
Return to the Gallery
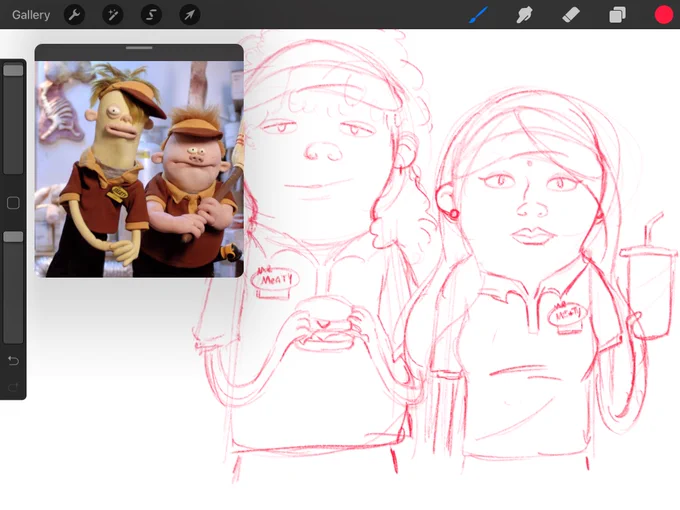click(x=31, y=15)
